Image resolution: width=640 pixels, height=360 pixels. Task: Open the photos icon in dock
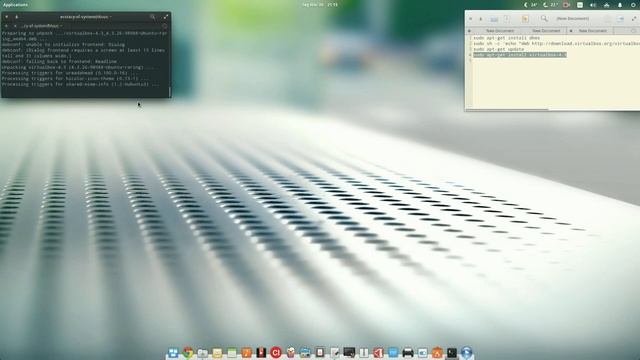(305, 352)
